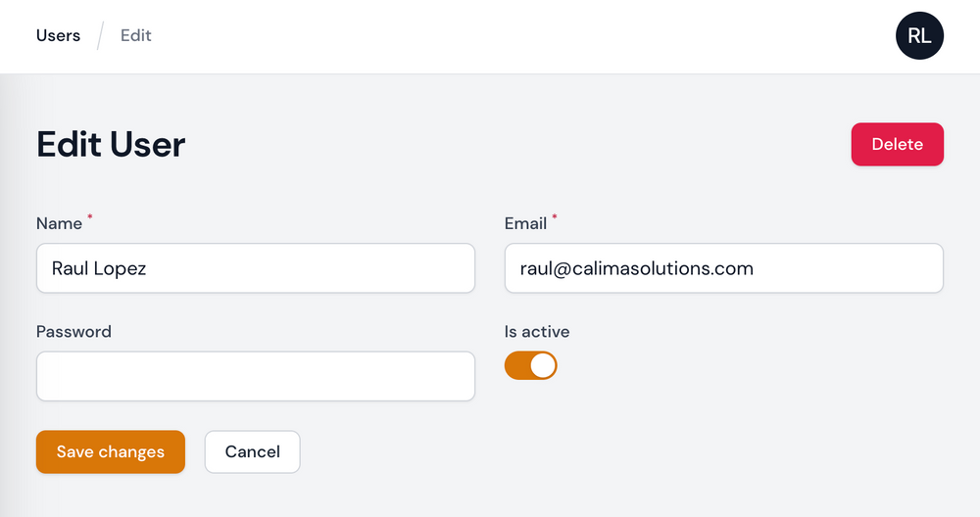Select the empty Password field
The width and height of the screenshot is (980, 517).
pos(255,376)
